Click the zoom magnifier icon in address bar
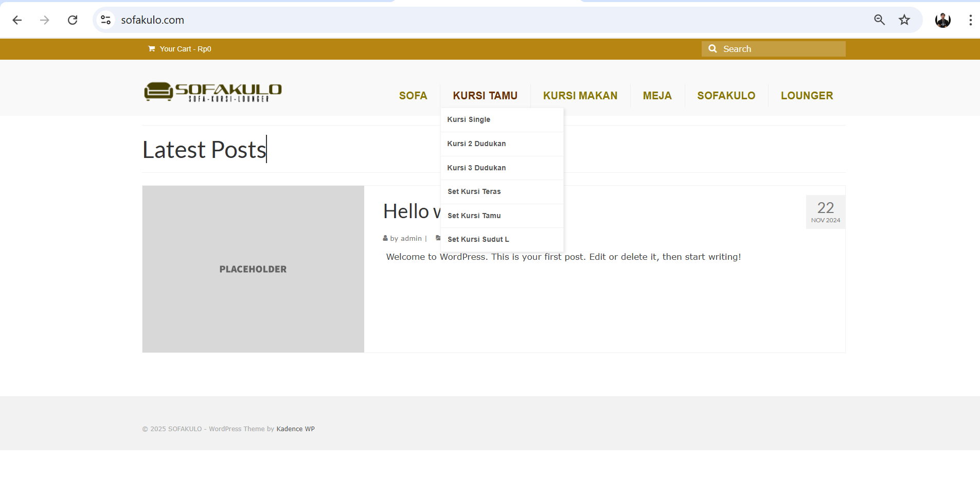 (879, 20)
